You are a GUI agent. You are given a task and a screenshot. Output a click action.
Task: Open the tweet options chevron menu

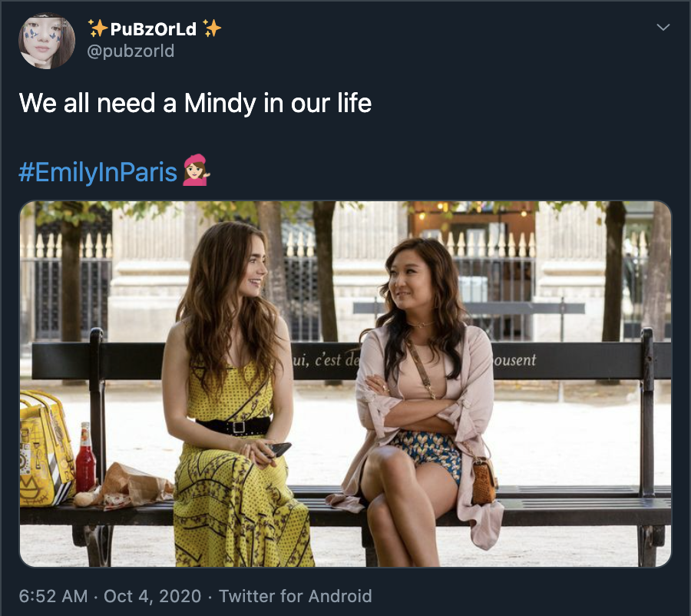(x=663, y=28)
